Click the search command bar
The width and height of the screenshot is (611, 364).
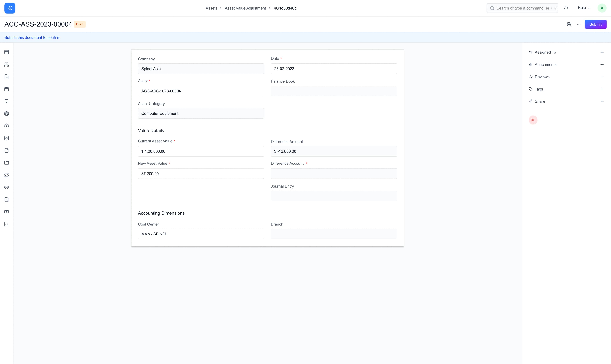point(522,8)
